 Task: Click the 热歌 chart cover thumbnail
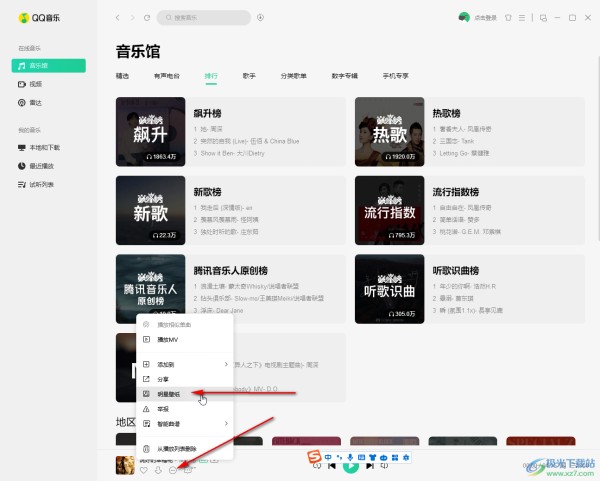(x=390, y=132)
